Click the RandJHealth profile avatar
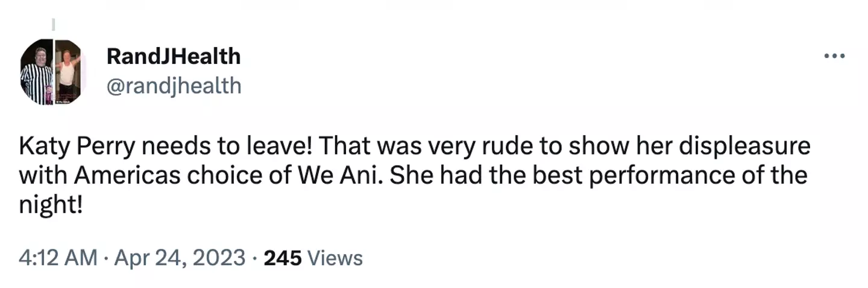This screenshot has height=288, width=868. (51, 72)
